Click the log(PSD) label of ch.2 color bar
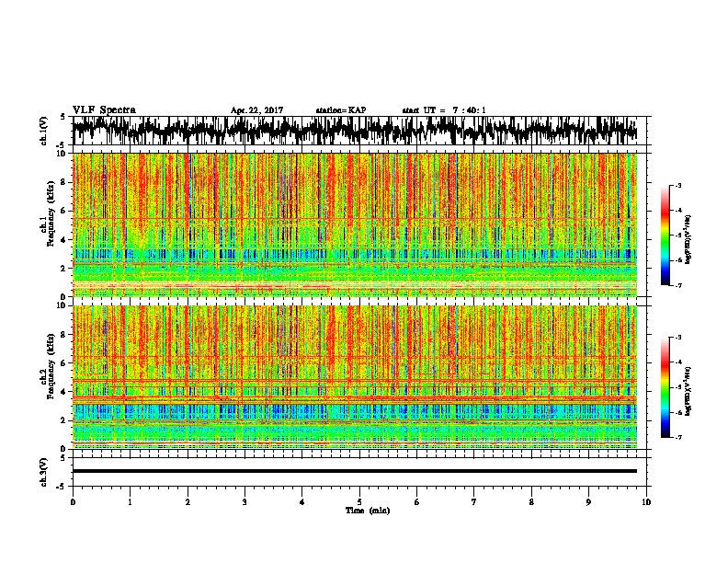Image resolution: width=728 pixels, height=563 pixels. tap(688, 392)
